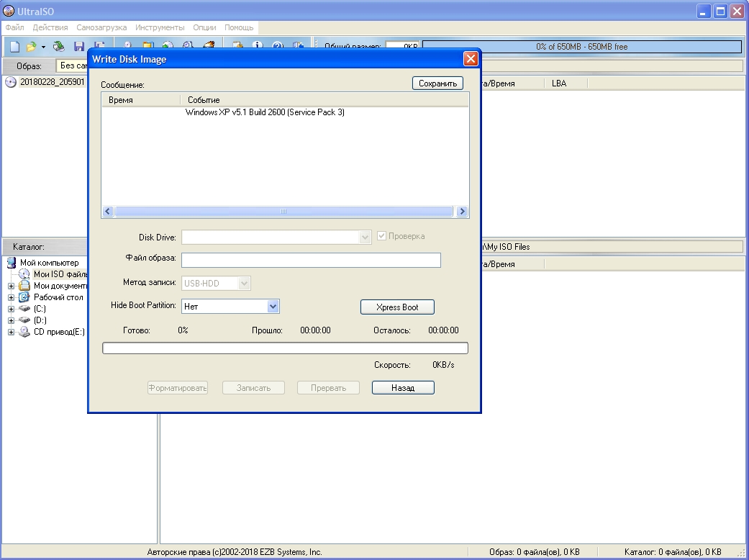The height and width of the screenshot is (560, 749).
Task: Click the Авторские права EZB Systems status text
Action: click(235, 552)
